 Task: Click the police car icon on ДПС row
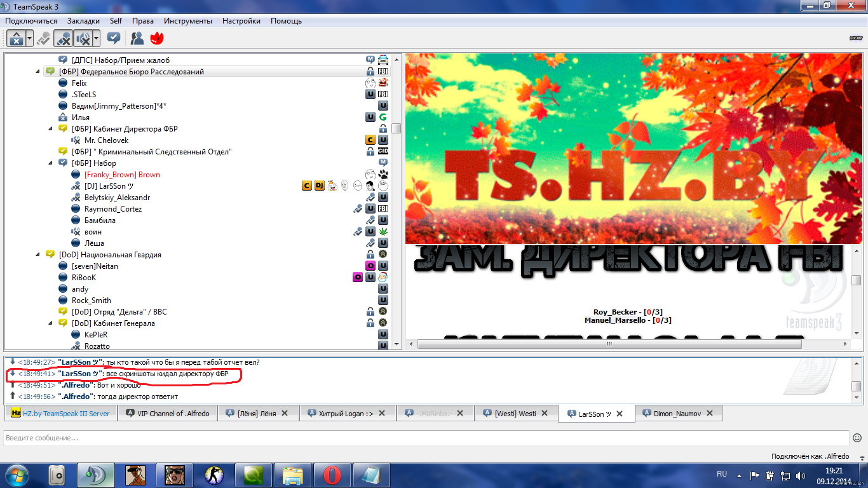(383, 60)
